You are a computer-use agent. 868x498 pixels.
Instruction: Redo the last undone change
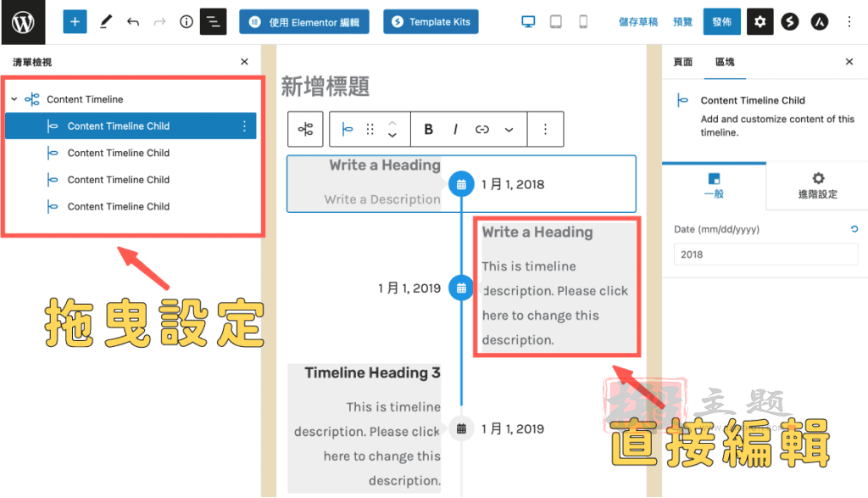coord(159,22)
